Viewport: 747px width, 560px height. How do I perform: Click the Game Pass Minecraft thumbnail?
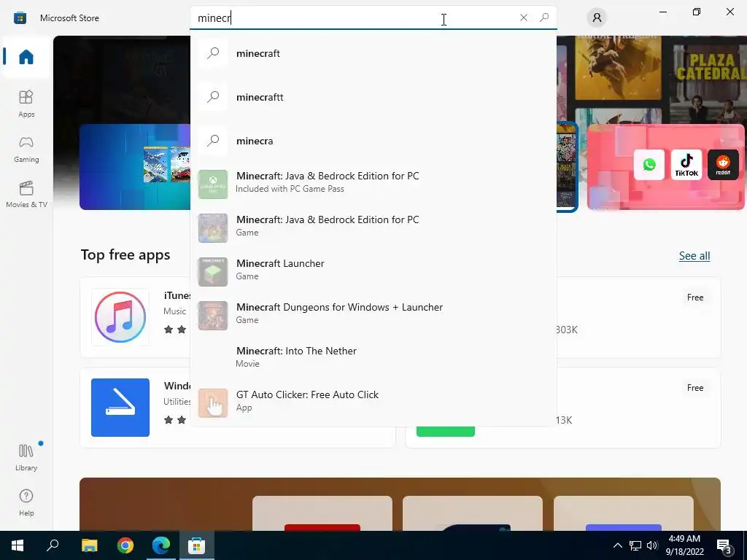(213, 184)
